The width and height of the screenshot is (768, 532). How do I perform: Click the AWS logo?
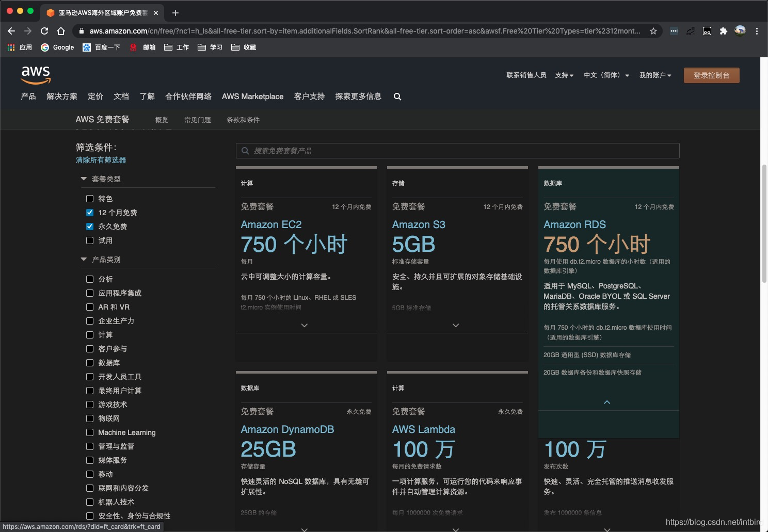[x=36, y=75]
